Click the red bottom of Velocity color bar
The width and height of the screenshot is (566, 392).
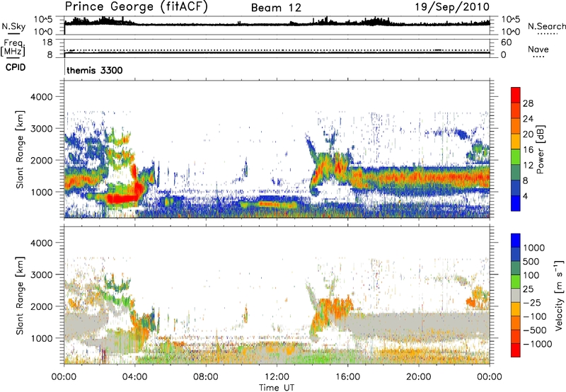[x=516, y=350]
